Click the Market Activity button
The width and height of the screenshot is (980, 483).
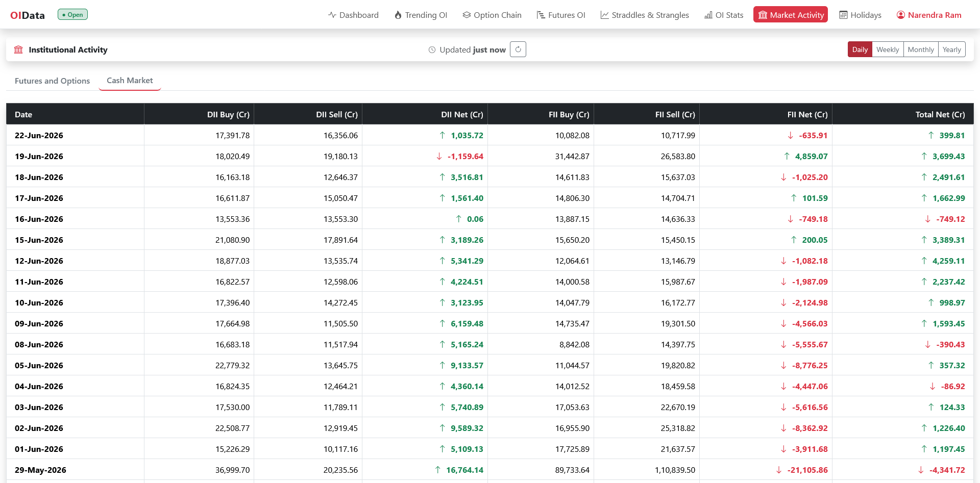pyautogui.click(x=791, y=15)
